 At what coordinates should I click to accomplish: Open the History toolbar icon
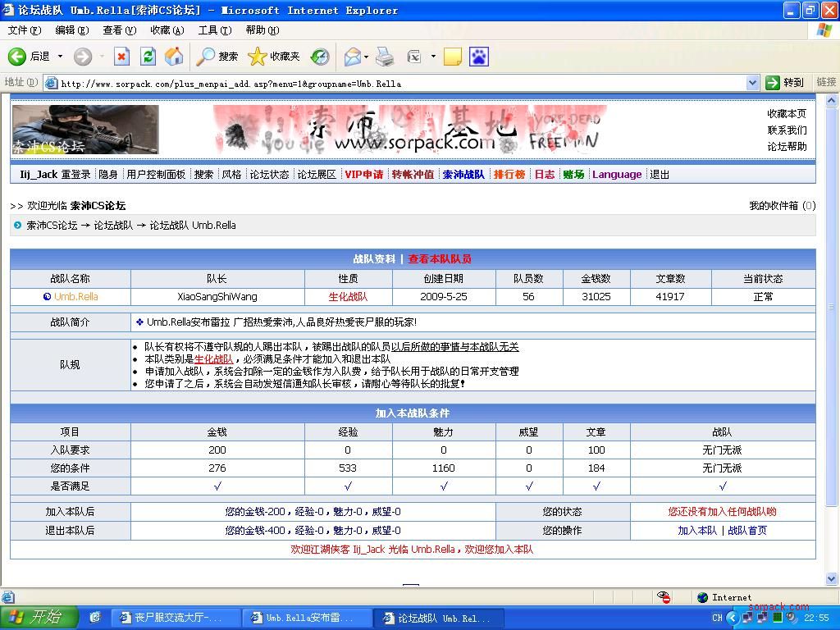coord(320,57)
